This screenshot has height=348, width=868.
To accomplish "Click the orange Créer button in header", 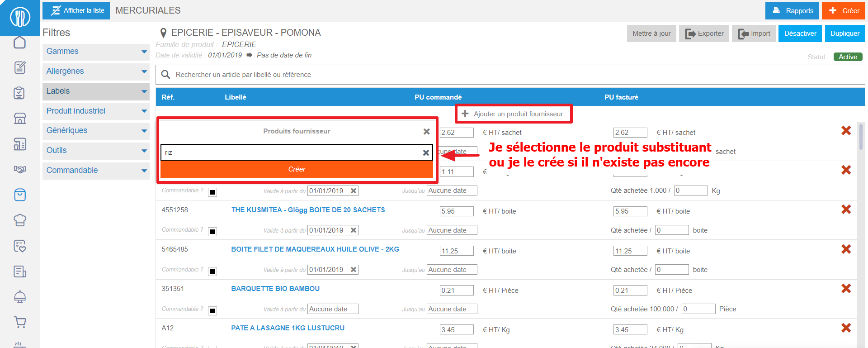I will [844, 11].
